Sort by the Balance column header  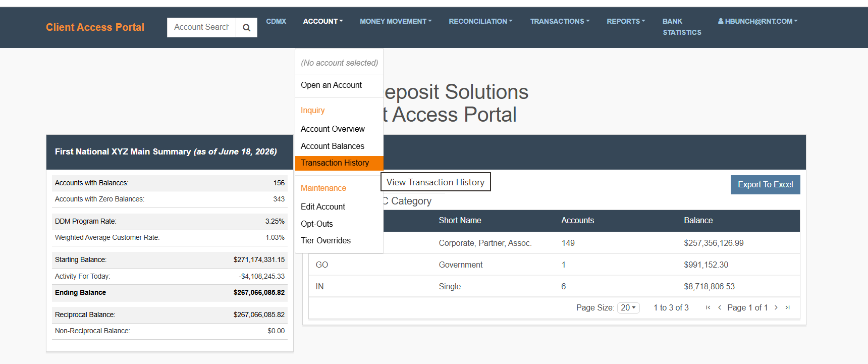pos(698,221)
